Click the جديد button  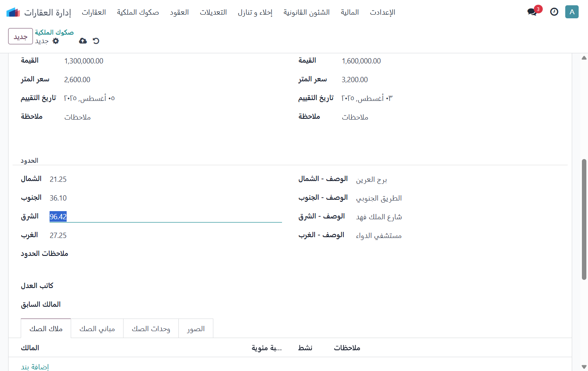(x=20, y=36)
